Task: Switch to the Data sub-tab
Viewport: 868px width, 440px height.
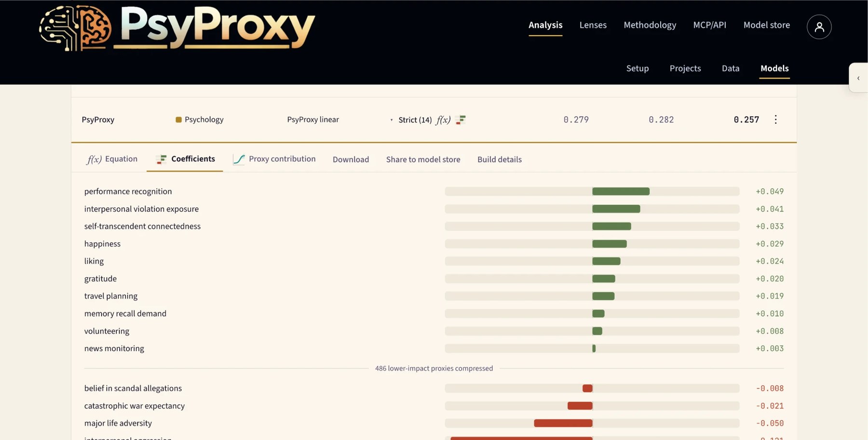Action: 730,68
